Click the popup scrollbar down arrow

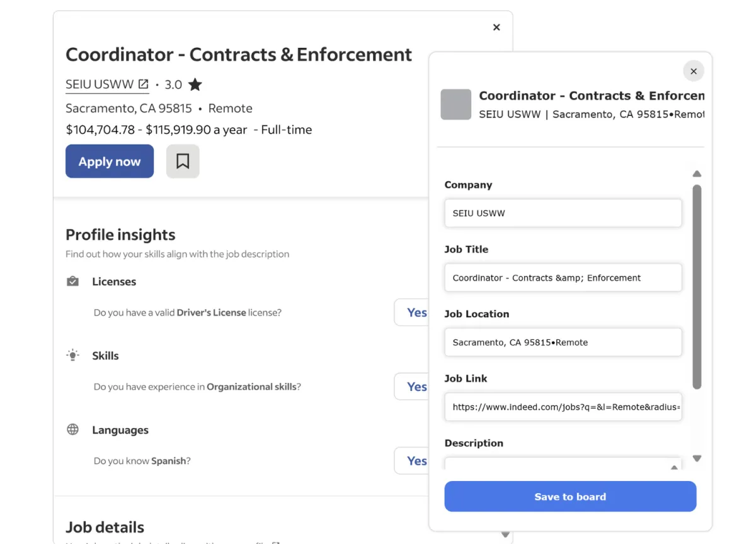click(x=697, y=458)
